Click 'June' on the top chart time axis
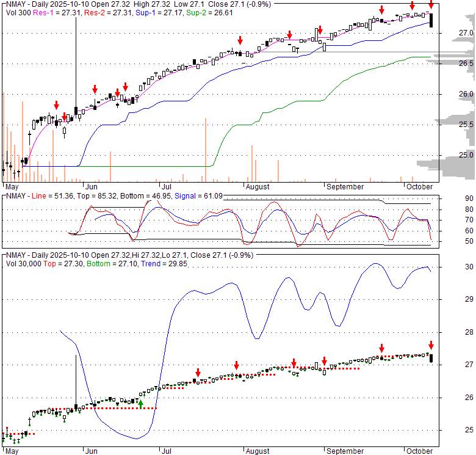476x455 pixels. point(93,187)
